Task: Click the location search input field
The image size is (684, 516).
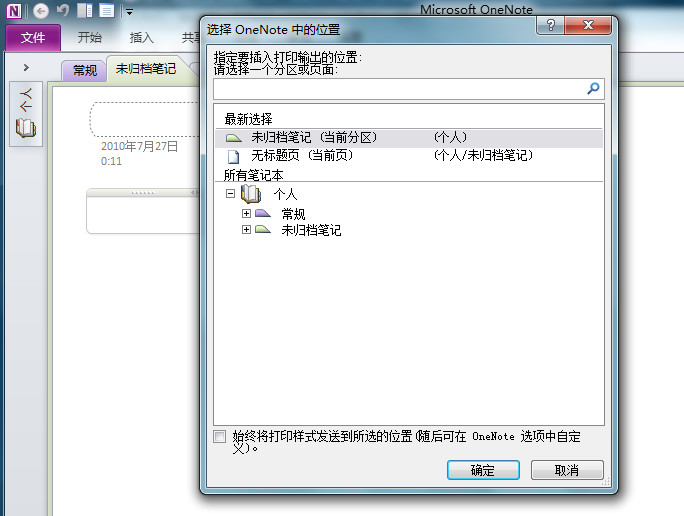Action: tap(398, 89)
